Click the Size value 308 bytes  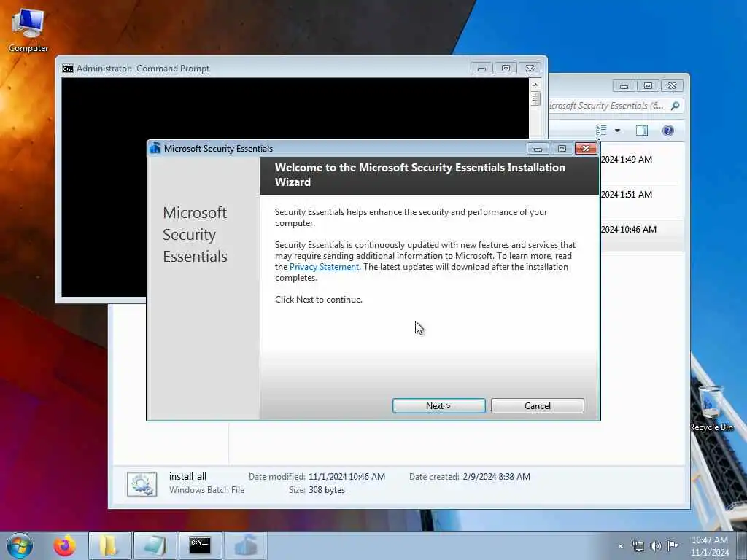[x=327, y=490]
